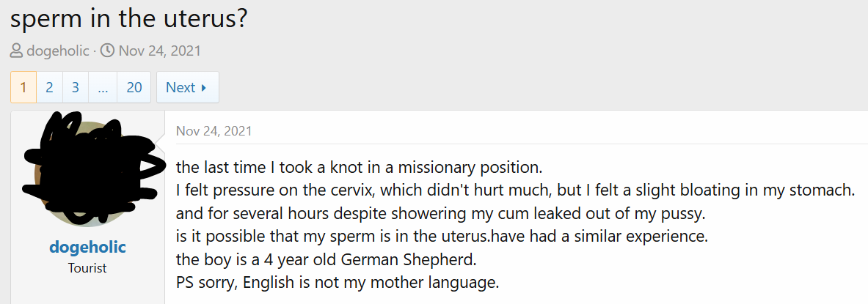Click the Next page button
Viewport: 868px width, 304px height.
click(x=188, y=87)
